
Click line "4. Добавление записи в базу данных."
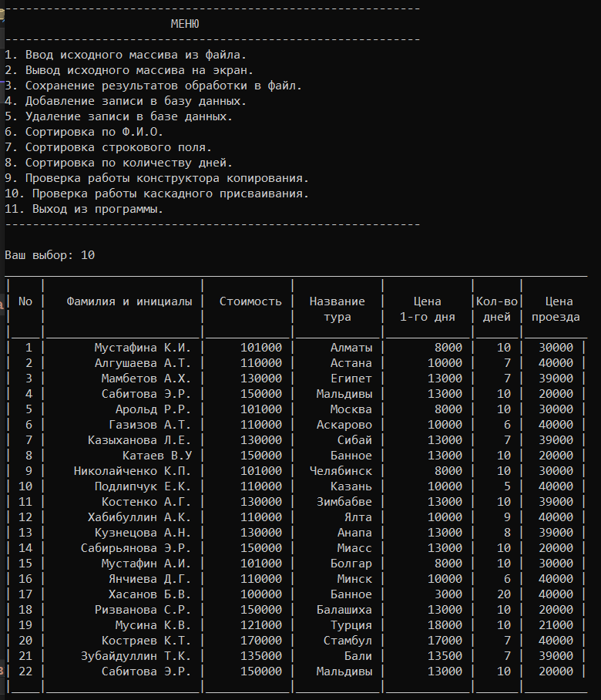126,101
